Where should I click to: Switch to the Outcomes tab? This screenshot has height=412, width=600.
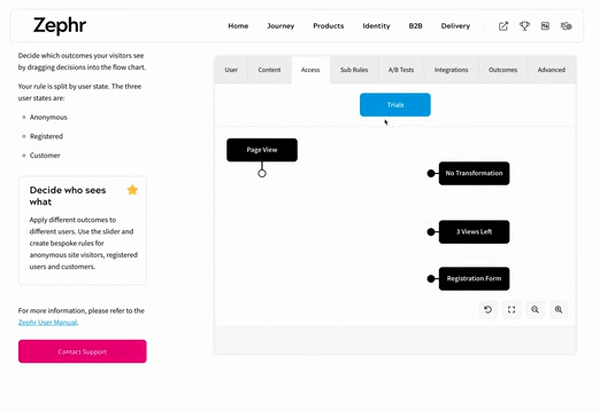pyautogui.click(x=503, y=70)
